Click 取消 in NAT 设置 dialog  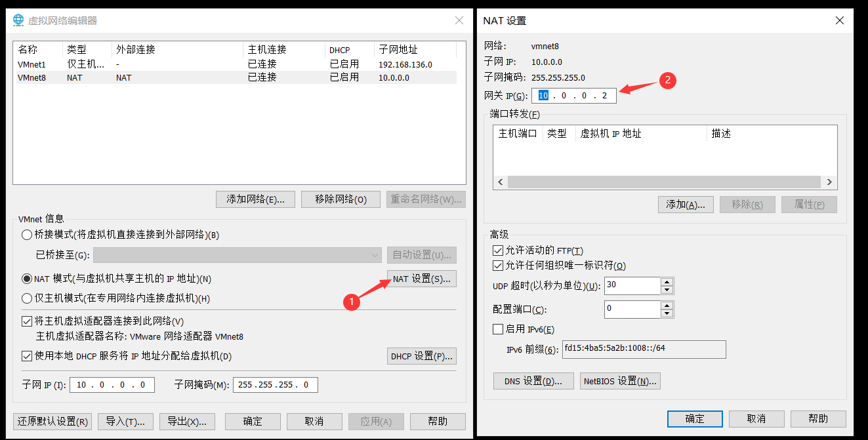pos(756,419)
